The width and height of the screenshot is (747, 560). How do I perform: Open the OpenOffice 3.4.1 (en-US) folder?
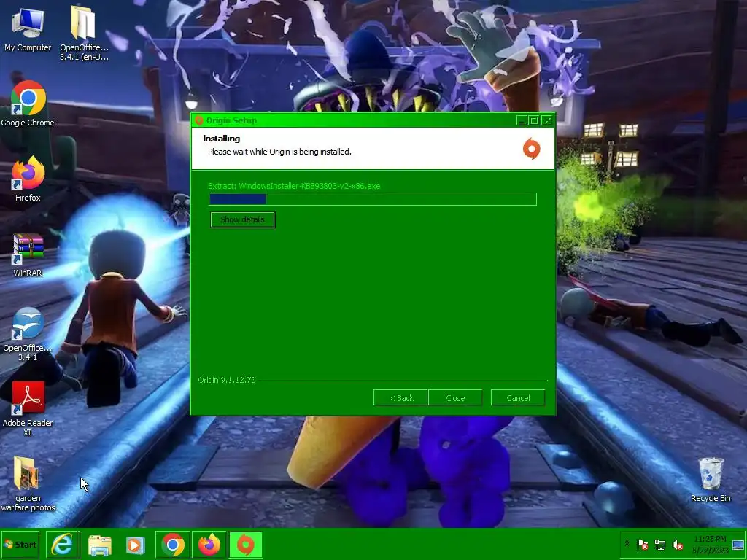click(x=84, y=34)
